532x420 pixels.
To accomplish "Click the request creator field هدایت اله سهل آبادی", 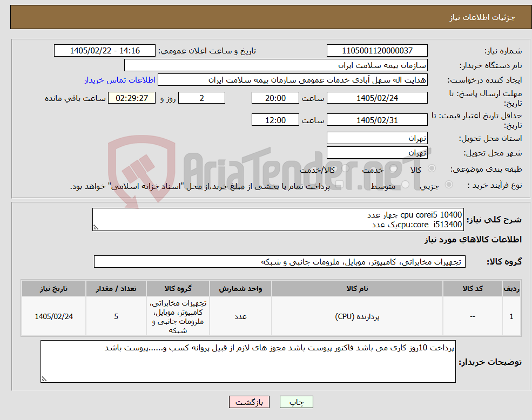I will 292,80.
